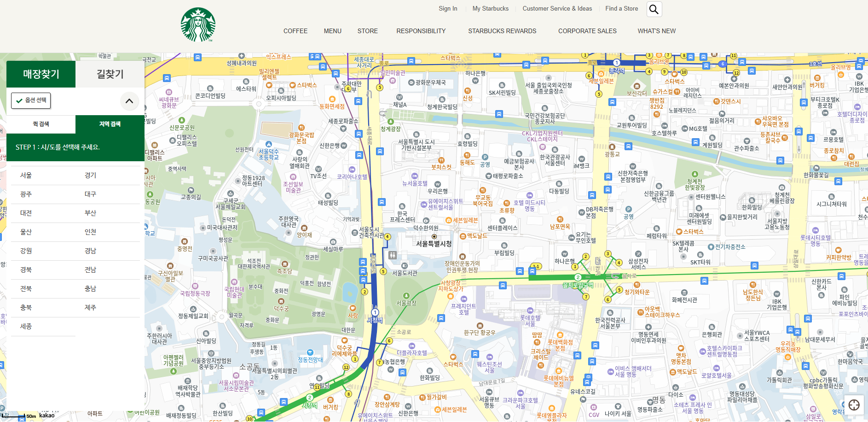Viewport: 868px width, 422px height.
Task: Choose 전북 region
Action: (26, 289)
